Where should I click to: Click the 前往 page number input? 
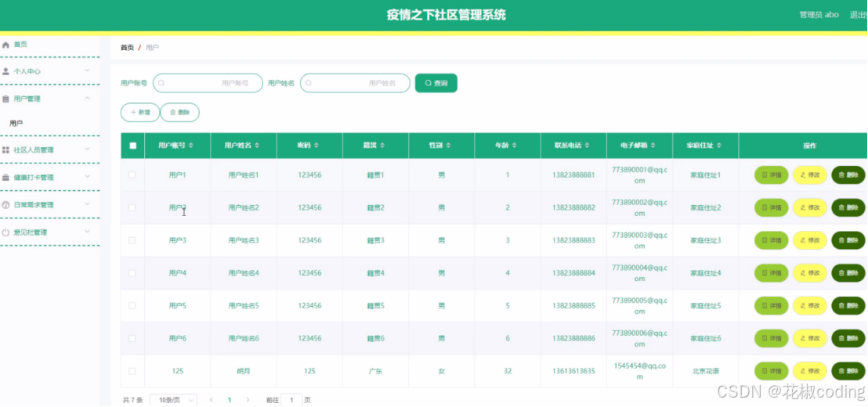pos(291,400)
